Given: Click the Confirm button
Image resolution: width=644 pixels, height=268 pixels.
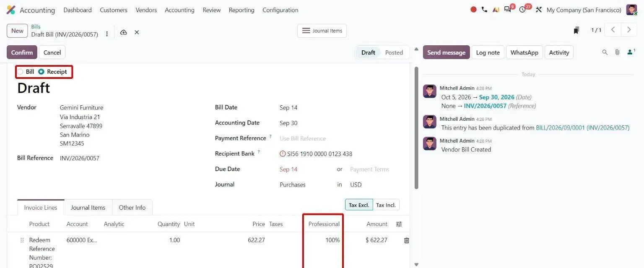Looking at the screenshot, I should pyautogui.click(x=22, y=52).
